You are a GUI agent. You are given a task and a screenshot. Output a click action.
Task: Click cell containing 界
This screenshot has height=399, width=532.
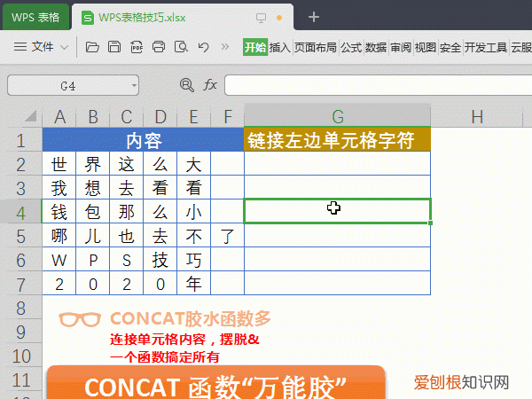92,164
